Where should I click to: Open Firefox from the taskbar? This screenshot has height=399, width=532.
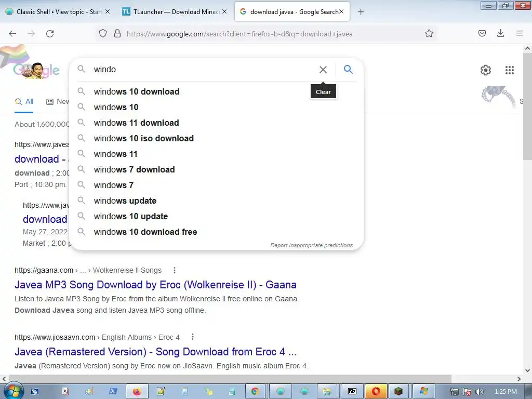[x=137, y=392]
